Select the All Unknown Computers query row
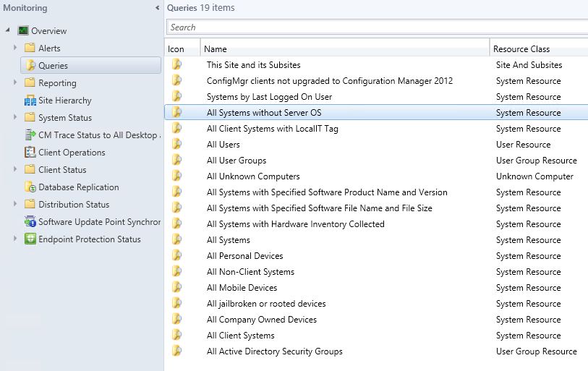This screenshot has height=371, width=588. [376, 176]
